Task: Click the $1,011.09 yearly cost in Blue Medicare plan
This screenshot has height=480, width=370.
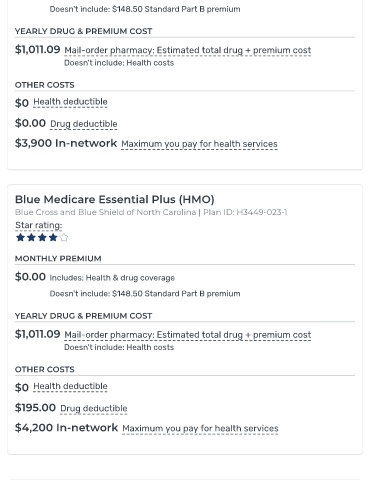Action: click(x=38, y=334)
